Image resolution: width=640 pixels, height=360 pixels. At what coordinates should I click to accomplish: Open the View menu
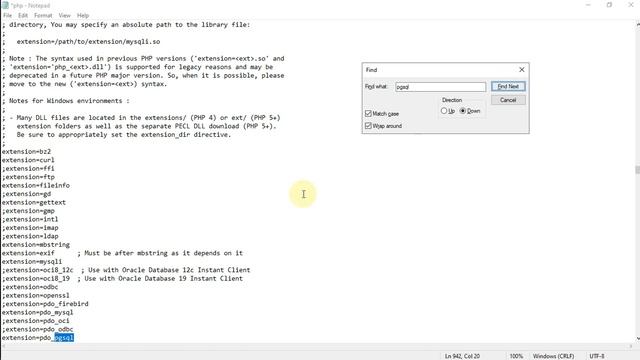click(x=64, y=16)
